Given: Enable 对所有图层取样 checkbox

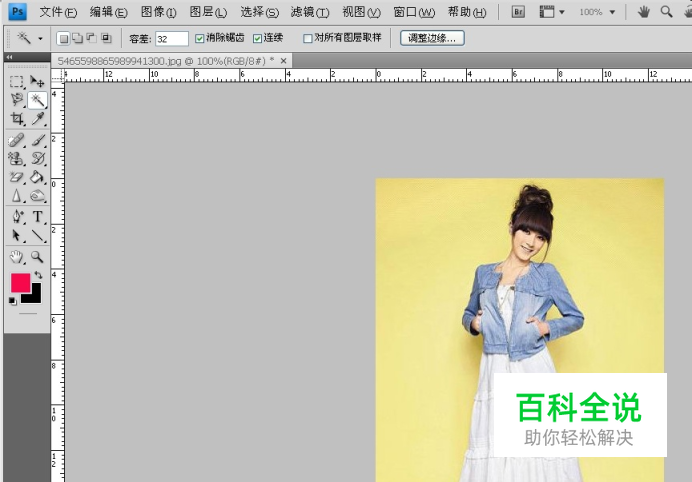Looking at the screenshot, I should [308, 39].
